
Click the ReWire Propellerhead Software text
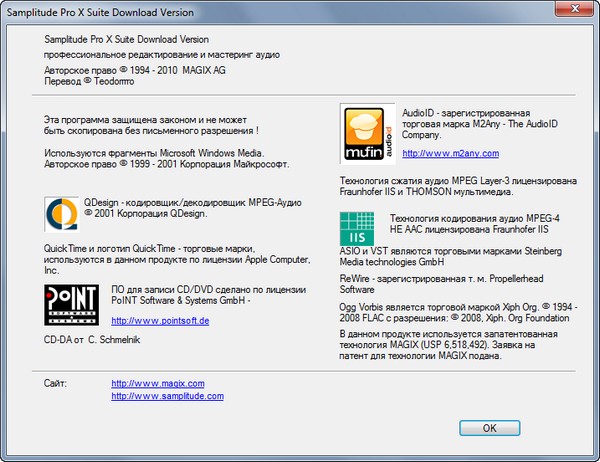tap(442, 284)
